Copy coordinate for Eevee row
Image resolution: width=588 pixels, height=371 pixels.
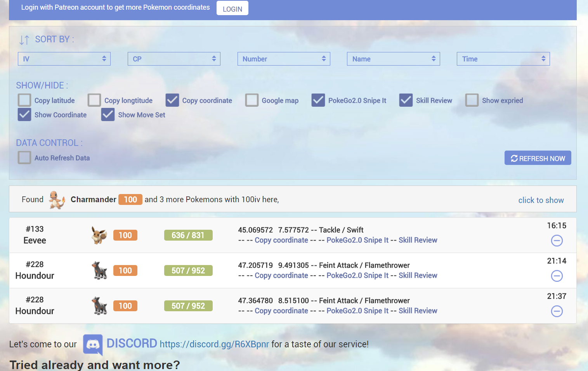[x=281, y=240]
